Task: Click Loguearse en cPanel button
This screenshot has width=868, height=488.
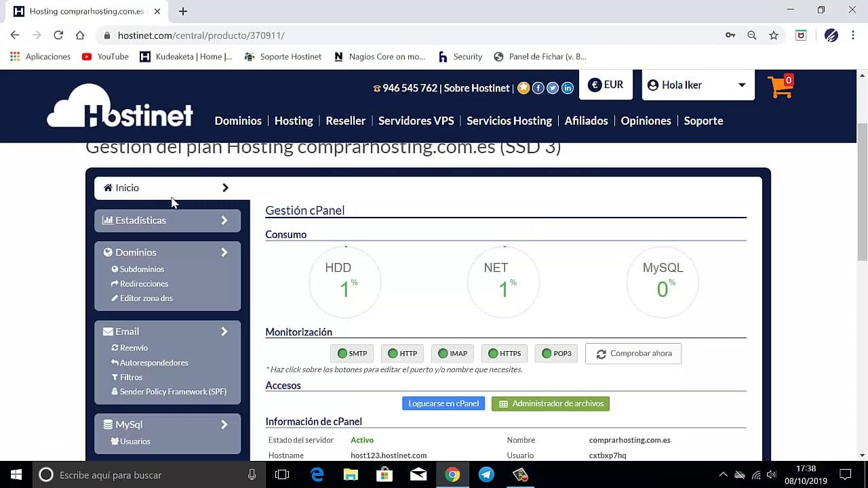Action: (x=443, y=403)
